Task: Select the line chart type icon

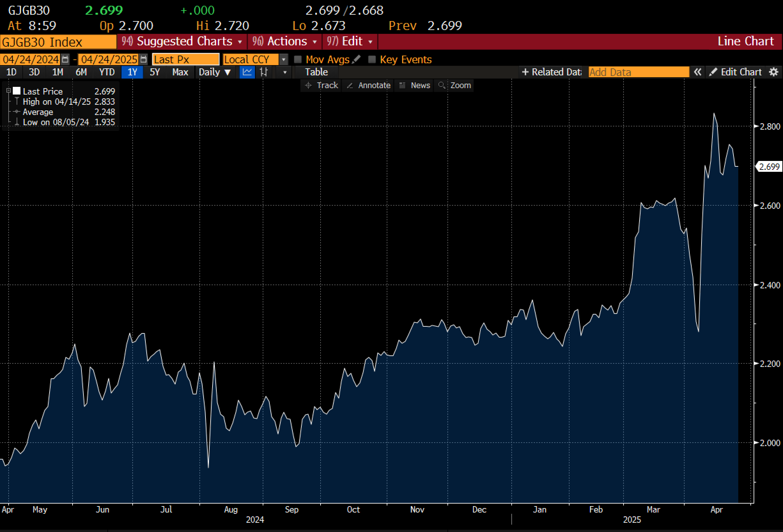Action: 247,72
